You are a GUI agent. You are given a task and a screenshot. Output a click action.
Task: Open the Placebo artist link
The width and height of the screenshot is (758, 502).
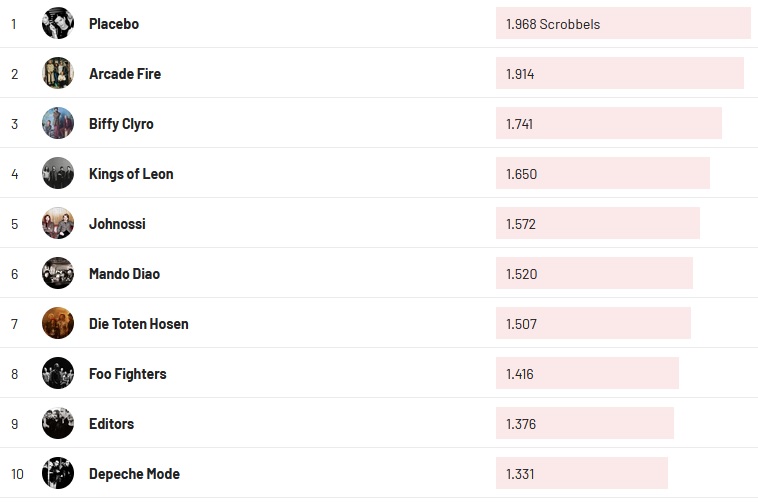(114, 23)
